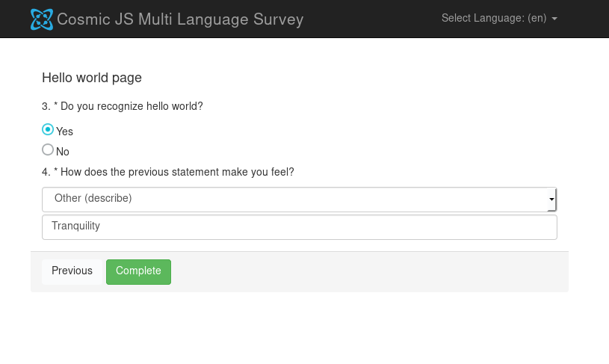
Task: Click the required asterisk on question 3
Action: click(x=56, y=106)
